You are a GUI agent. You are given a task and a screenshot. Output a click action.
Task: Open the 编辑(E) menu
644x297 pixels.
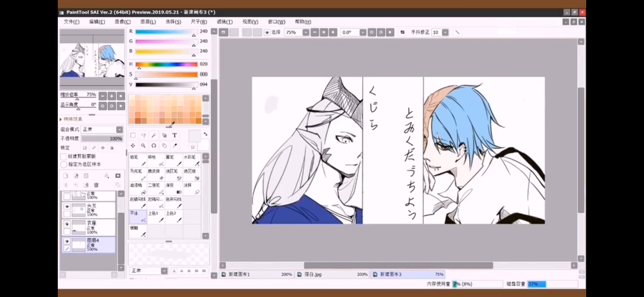[97, 22]
